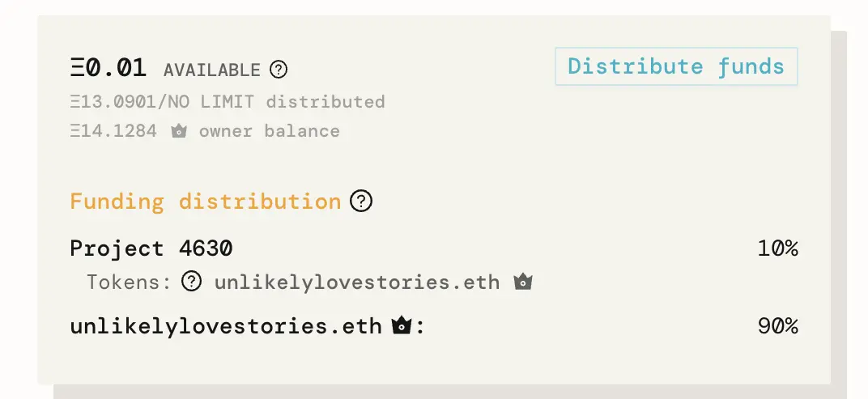Click the Funding distribution heading
868x399 pixels.
coord(205,201)
